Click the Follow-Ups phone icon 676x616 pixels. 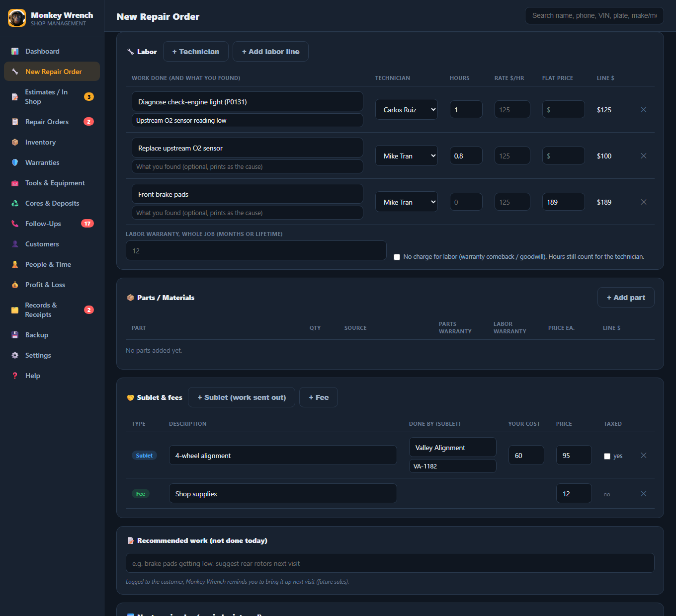pyautogui.click(x=15, y=224)
